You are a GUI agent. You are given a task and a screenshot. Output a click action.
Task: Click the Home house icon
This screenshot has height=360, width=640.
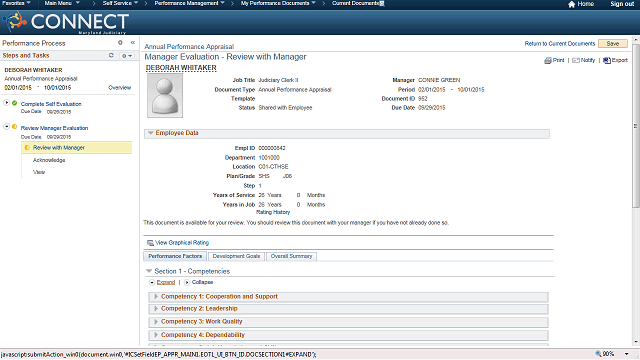point(571,4)
